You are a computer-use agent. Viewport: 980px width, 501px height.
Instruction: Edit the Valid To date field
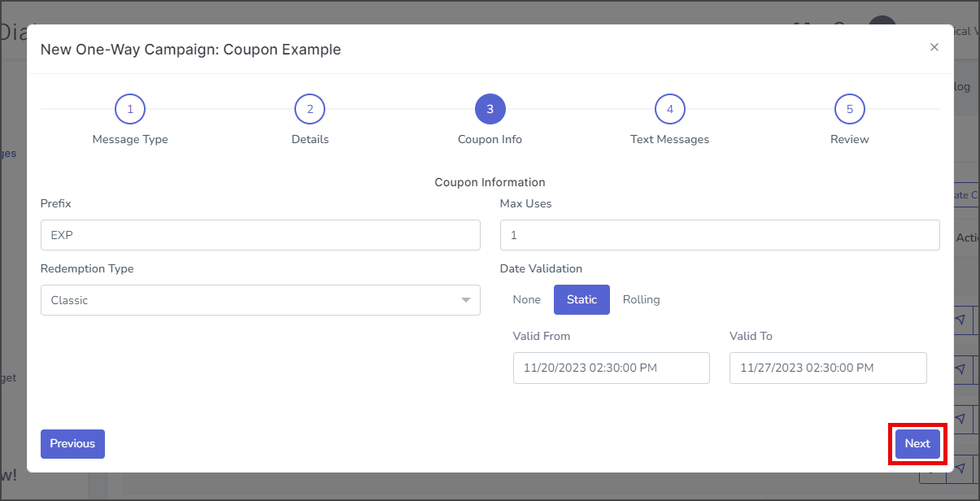click(x=828, y=368)
